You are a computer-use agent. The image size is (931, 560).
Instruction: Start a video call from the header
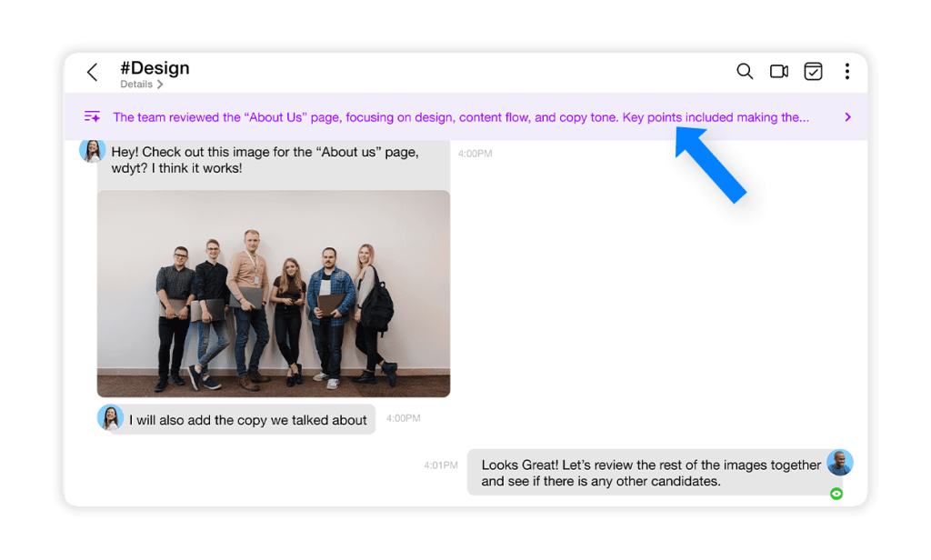[779, 72]
